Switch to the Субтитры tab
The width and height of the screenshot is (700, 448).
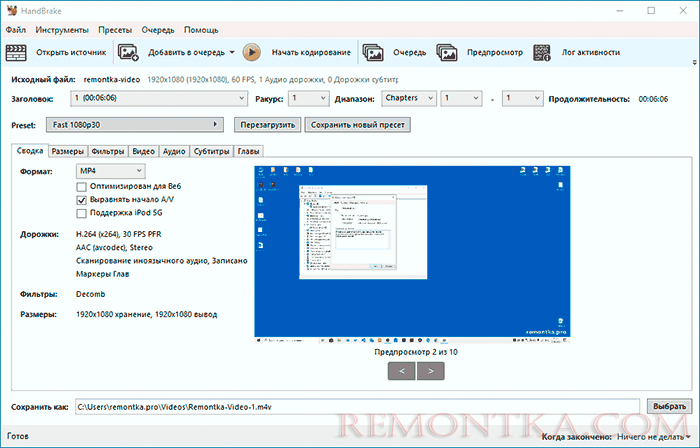coord(210,151)
